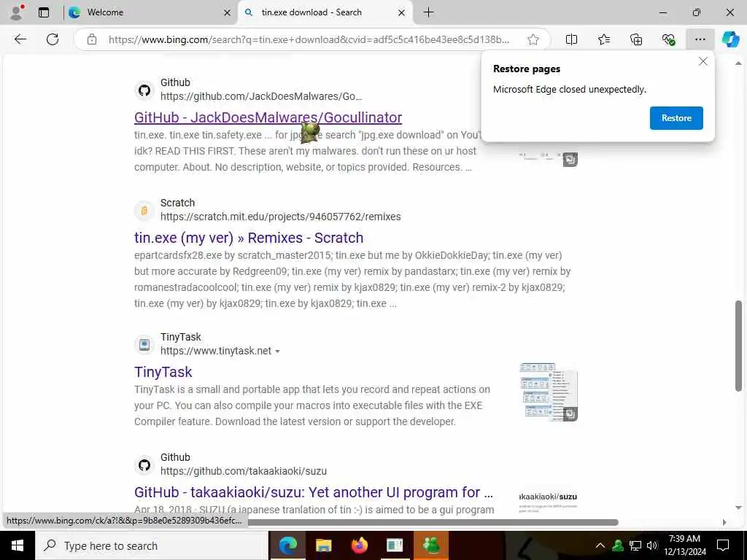Click the TinyTask site name label

181,337
